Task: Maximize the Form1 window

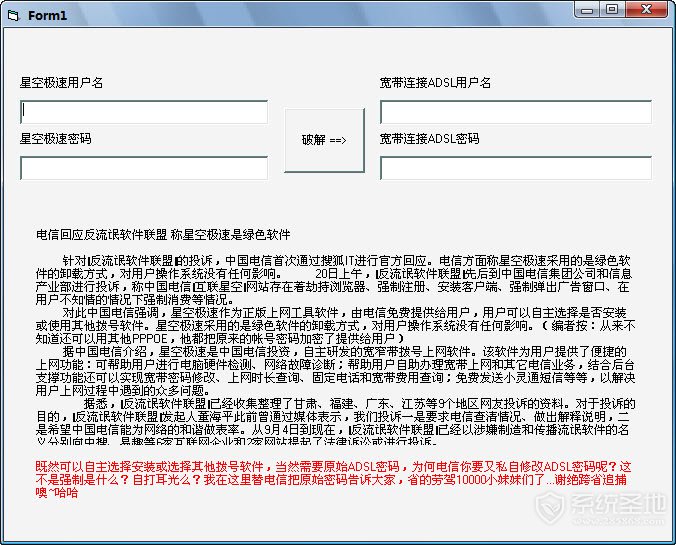Action: 612,9
